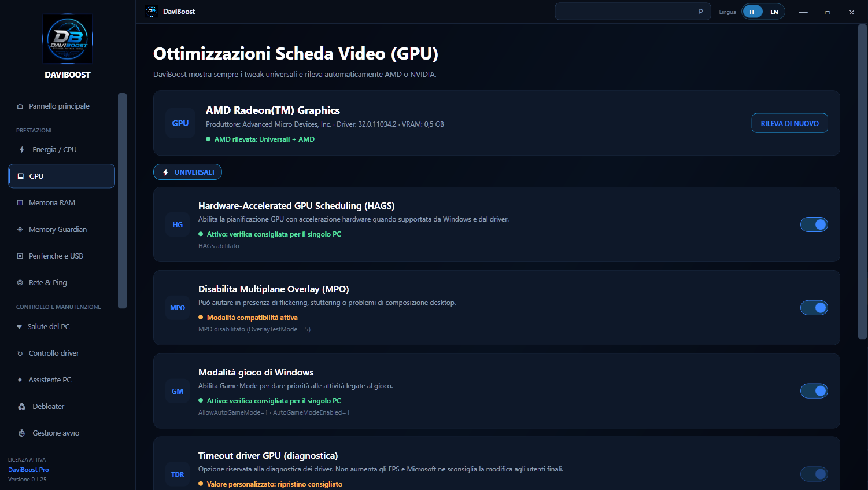Click DaviBoost Pro license link
Image resolution: width=868 pixels, height=490 pixels.
(28, 470)
